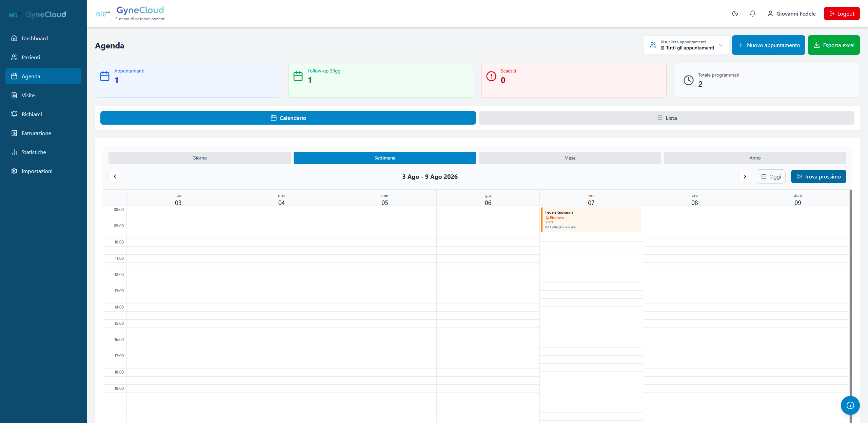Open notifications bell icon
The height and width of the screenshot is (423, 868).
(752, 14)
